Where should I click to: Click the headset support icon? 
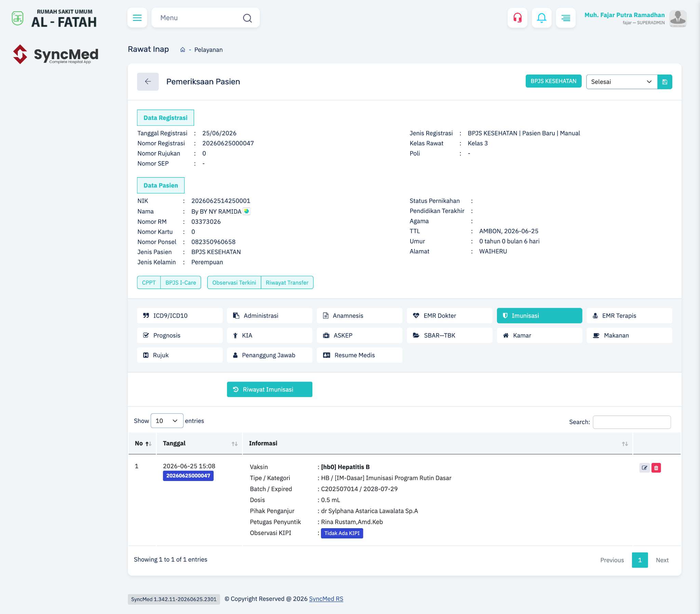(x=517, y=18)
